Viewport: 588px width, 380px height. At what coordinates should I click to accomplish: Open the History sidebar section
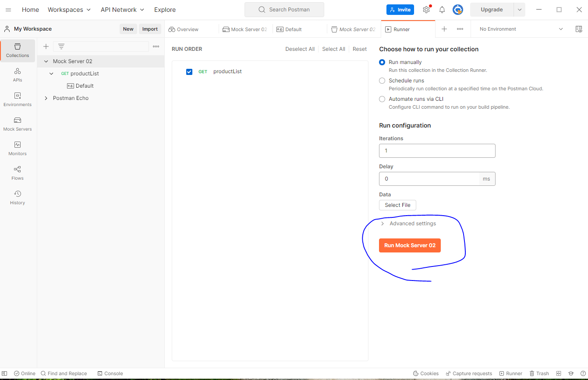18,198
